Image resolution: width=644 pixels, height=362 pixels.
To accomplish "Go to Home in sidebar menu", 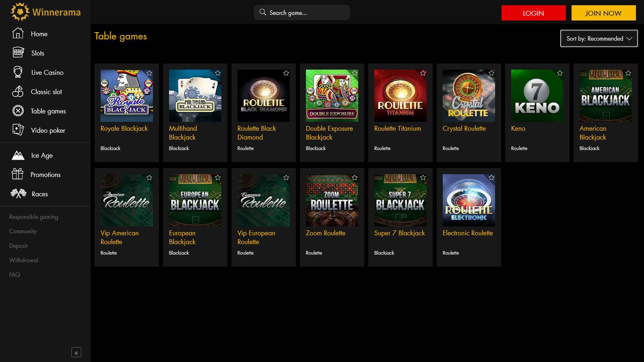I will pos(39,34).
